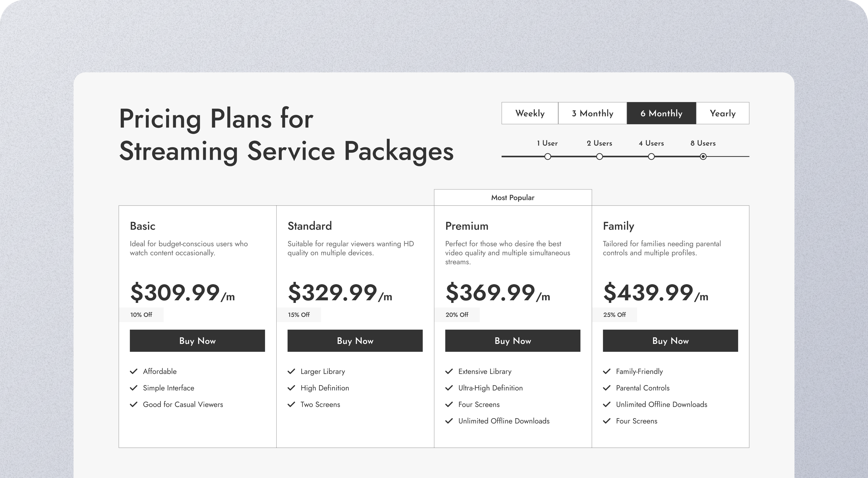Switch to Weekly billing tab
This screenshot has width=868, height=478.
[530, 113]
